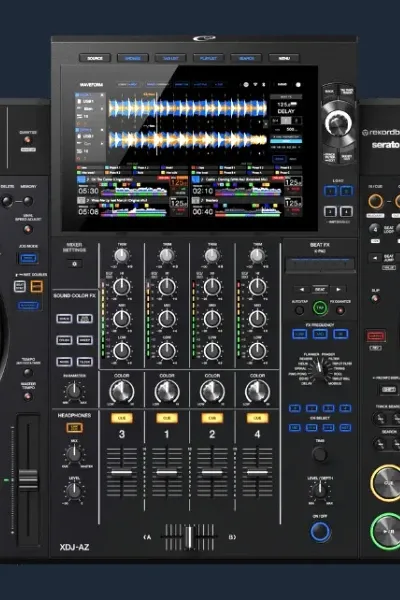Select Beat FX channel select MIC button
Viewport: 400px width, 600px height.
pos(295,427)
